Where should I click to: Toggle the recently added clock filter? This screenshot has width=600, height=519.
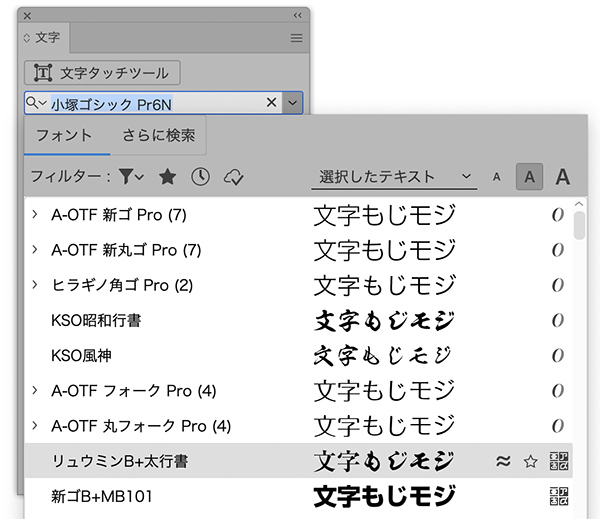coord(200,176)
